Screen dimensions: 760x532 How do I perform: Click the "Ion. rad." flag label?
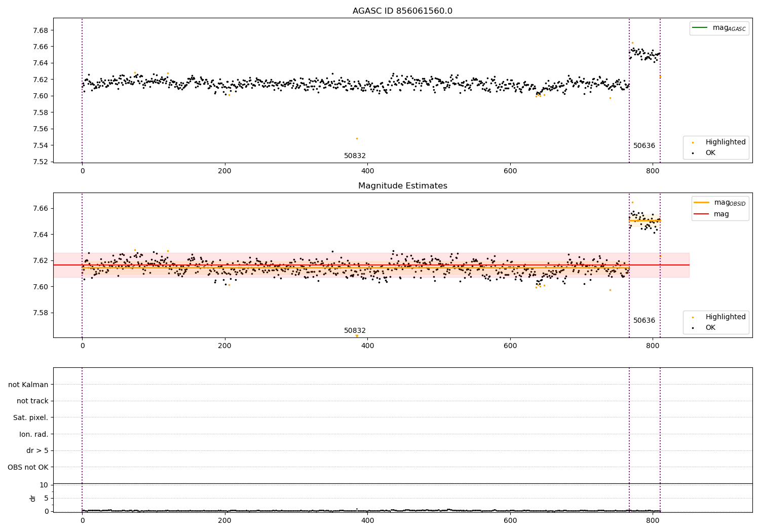[x=34, y=434]
